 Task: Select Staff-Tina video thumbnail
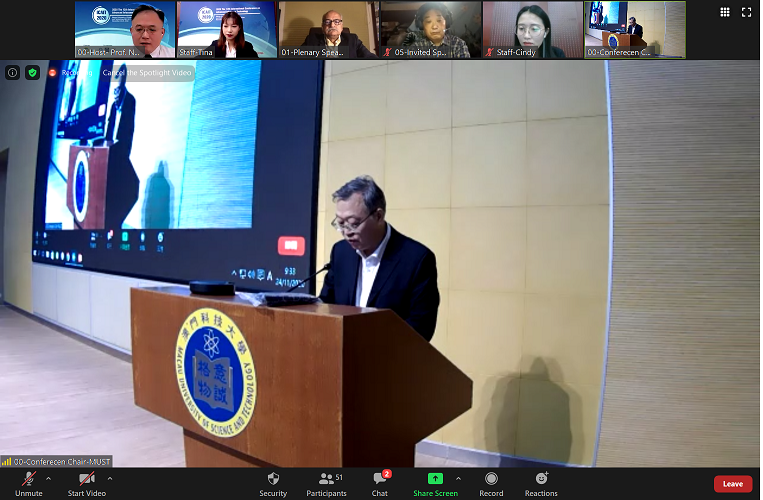[227, 30]
